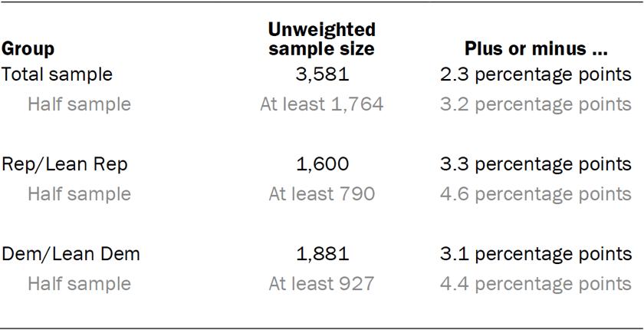Click the Group column header
The height and width of the screenshot is (330, 644).
click(28, 49)
